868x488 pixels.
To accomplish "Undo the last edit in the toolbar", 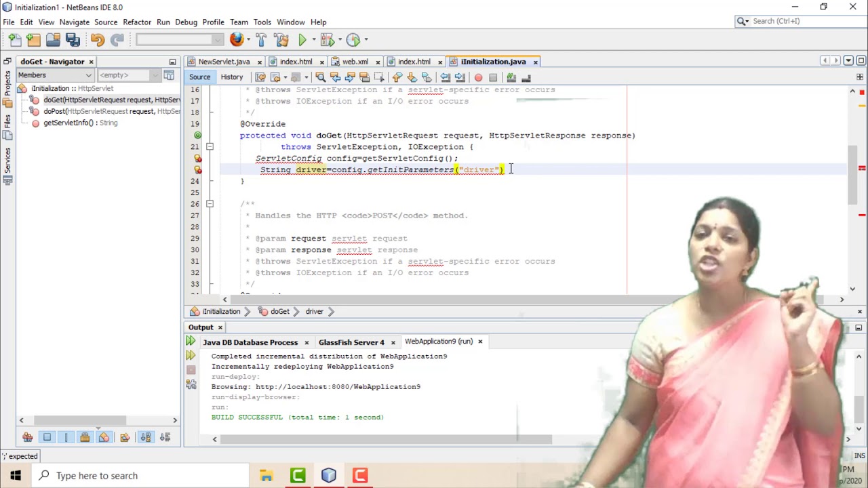I will (x=97, y=40).
